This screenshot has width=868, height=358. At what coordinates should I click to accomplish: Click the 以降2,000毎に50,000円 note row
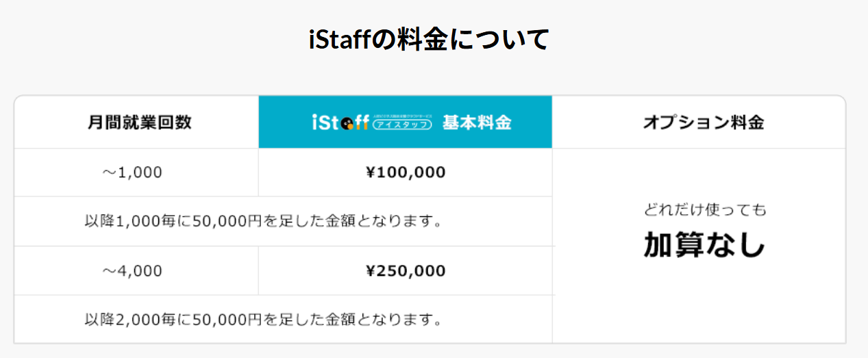[284, 319]
